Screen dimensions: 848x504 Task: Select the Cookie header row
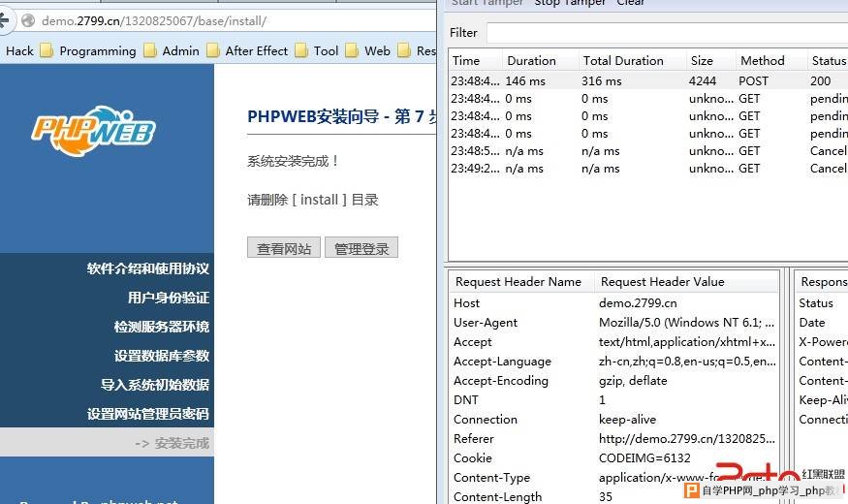coord(613,458)
